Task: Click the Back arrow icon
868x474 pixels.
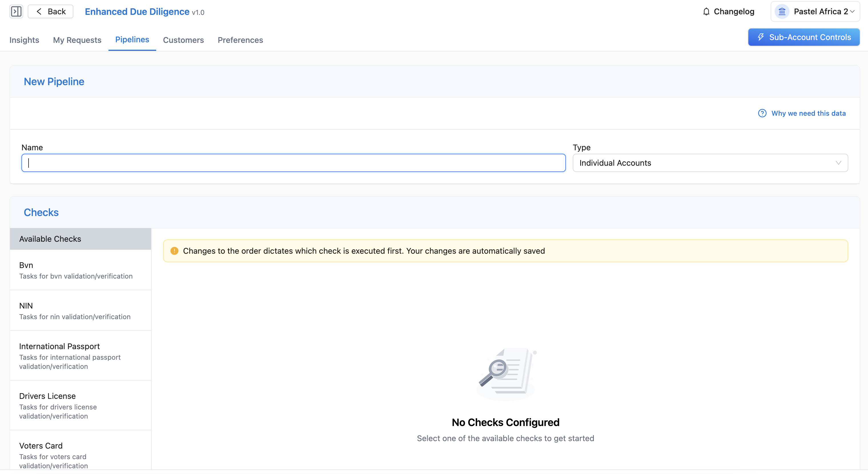Action: tap(39, 11)
